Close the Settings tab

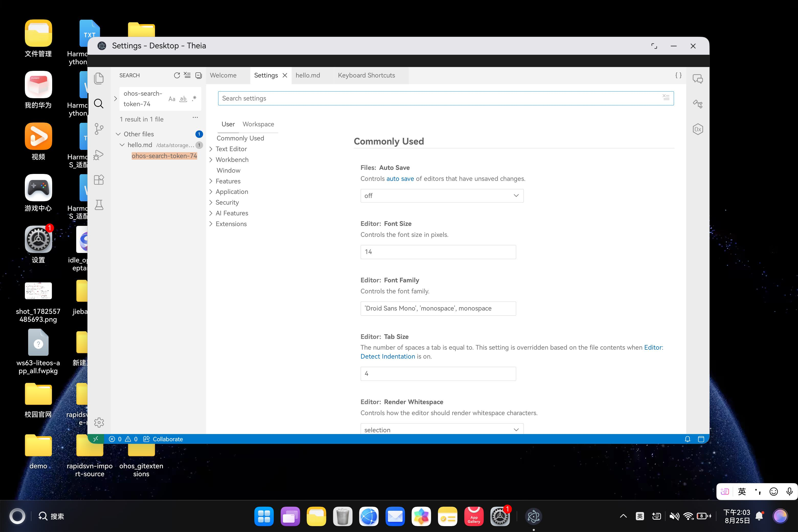point(285,75)
